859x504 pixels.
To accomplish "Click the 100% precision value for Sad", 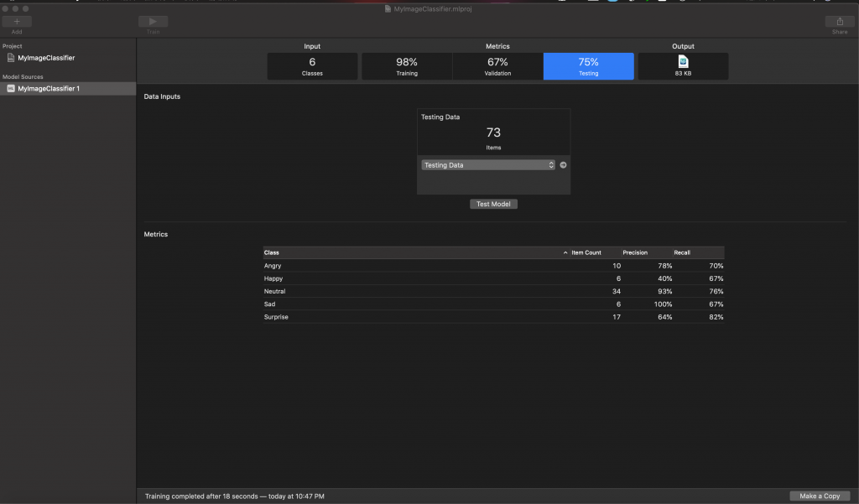I will [x=663, y=304].
